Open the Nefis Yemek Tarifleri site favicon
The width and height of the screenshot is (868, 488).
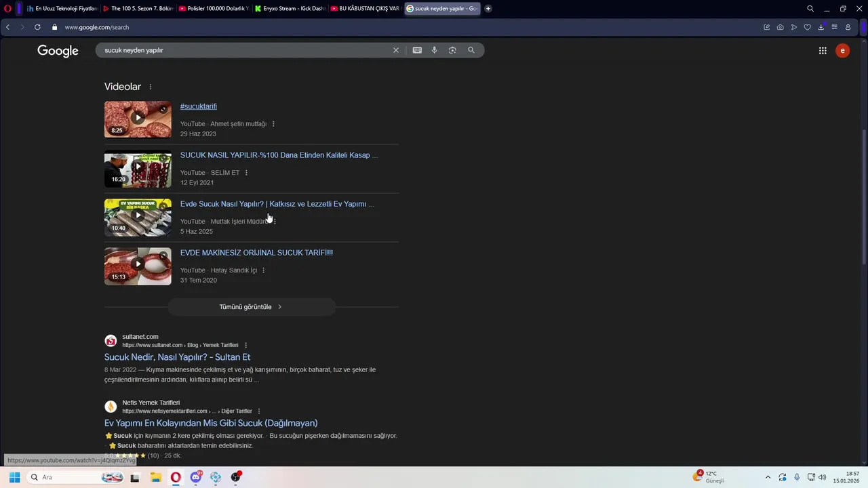[x=111, y=407]
